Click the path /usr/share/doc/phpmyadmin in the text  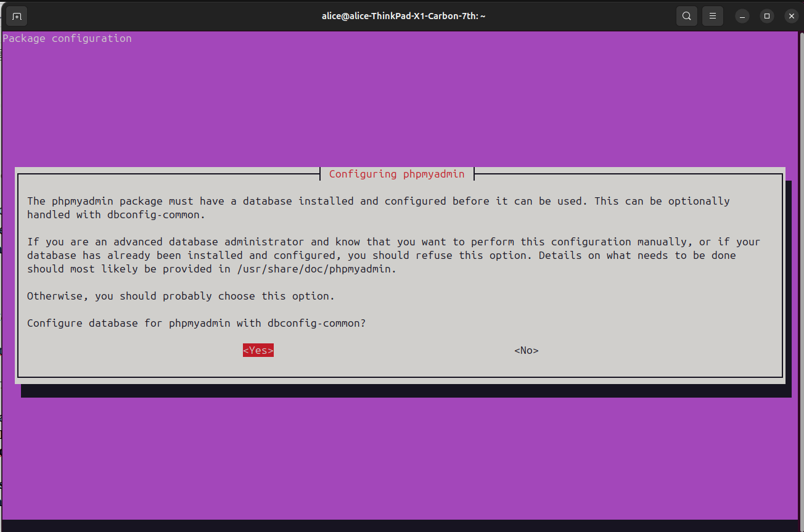pyautogui.click(x=314, y=269)
